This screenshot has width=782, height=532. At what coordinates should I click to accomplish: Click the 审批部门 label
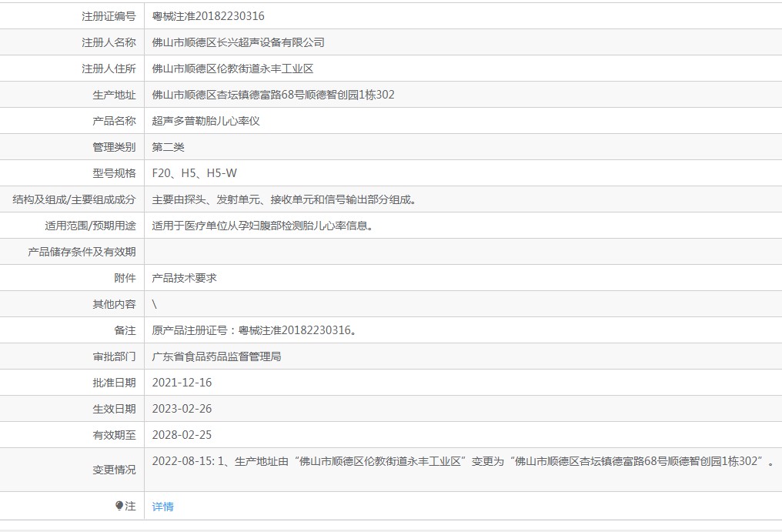114,356
